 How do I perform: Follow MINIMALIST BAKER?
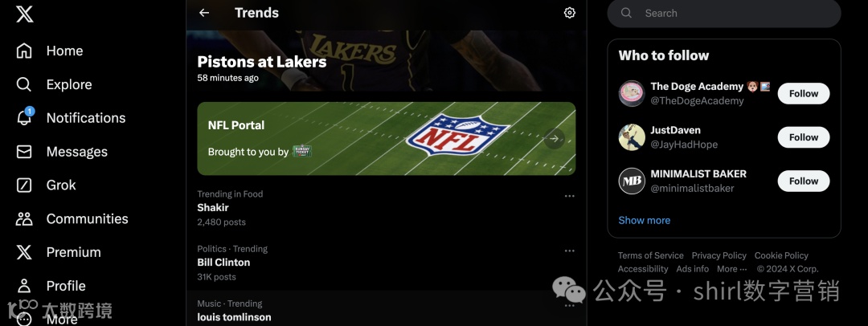(803, 181)
